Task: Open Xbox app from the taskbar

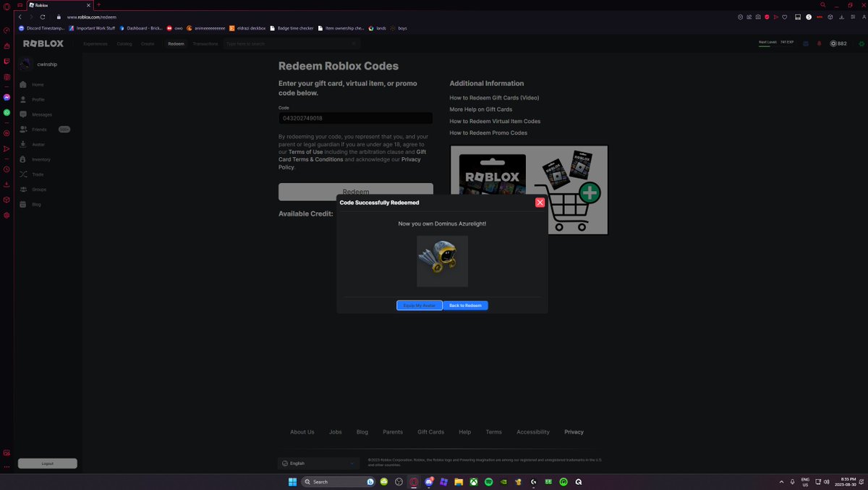Action: coord(473,481)
